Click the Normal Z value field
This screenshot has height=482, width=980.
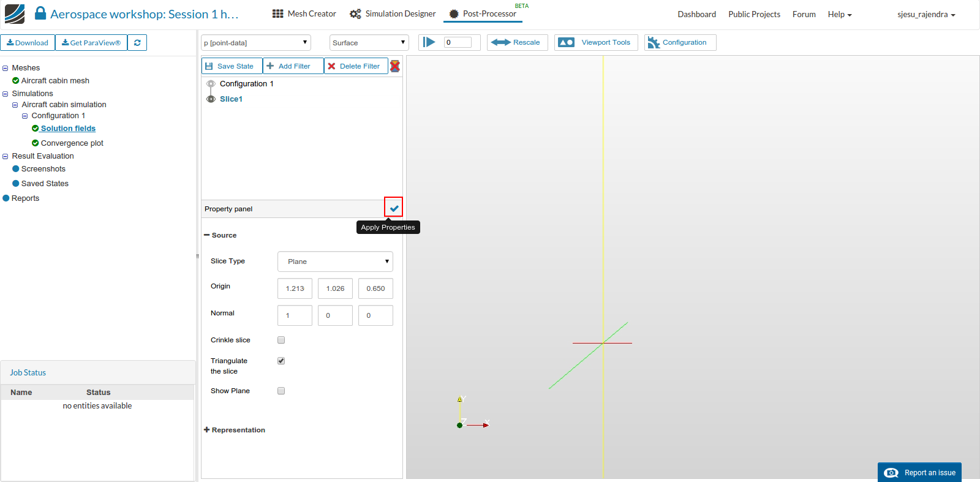click(x=375, y=315)
